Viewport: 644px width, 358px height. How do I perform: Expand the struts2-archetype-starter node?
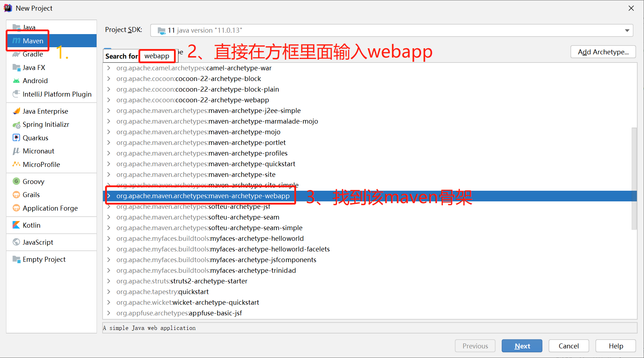109,281
